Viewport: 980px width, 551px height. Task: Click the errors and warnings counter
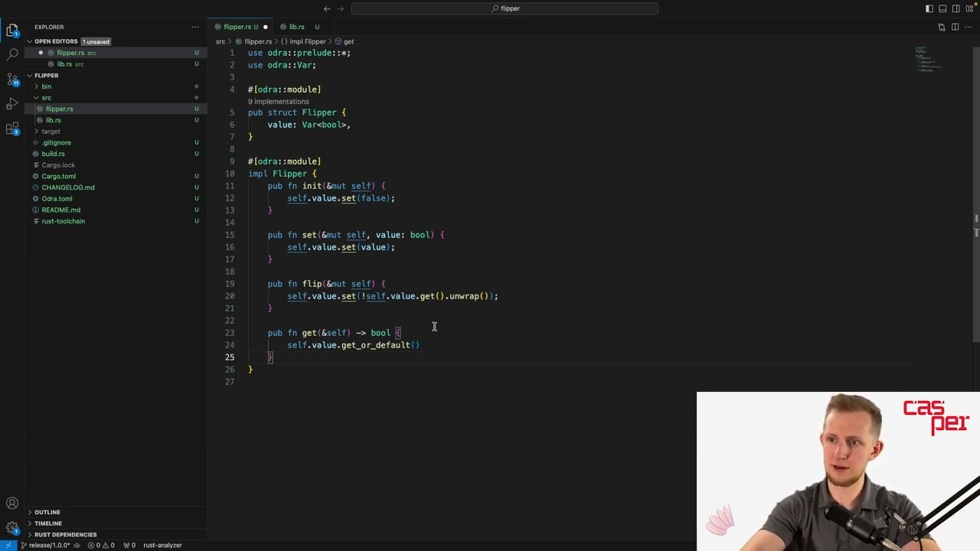101,546
